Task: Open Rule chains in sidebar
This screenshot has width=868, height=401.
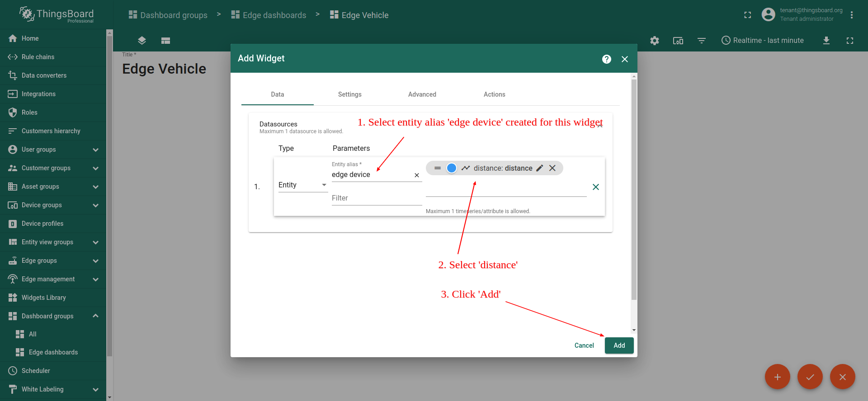Action: 53,57
